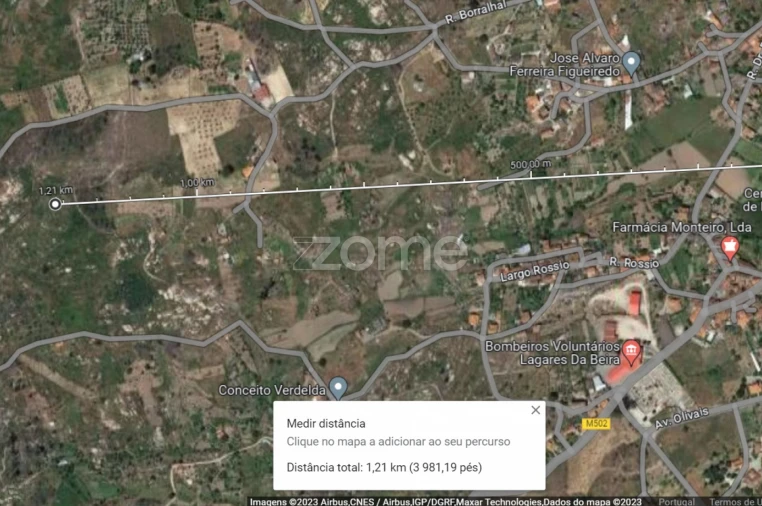This screenshot has height=506, width=762.
Task: Close the Medir distância panel
Action: tap(536, 410)
